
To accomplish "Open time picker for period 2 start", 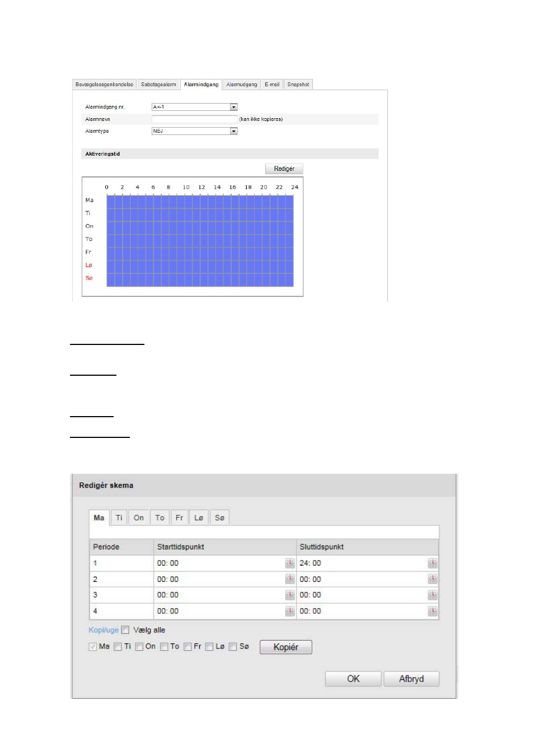I will click(x=290, y=579).
